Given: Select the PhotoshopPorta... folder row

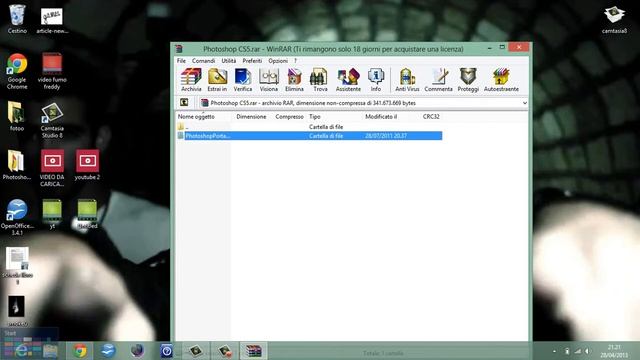Looking at the screenshot, I should pyautogui.click(x=309, y=136).
